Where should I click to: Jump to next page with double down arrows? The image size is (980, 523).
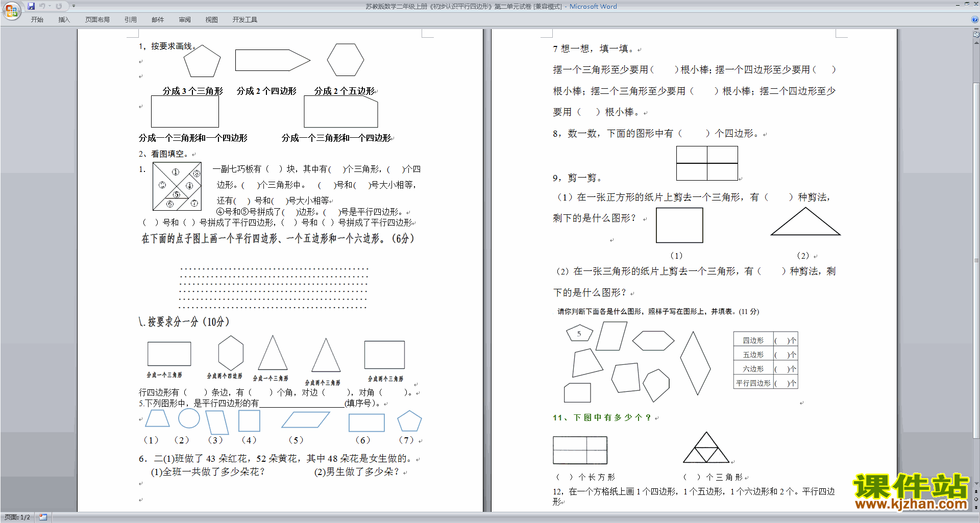(976, 507)
